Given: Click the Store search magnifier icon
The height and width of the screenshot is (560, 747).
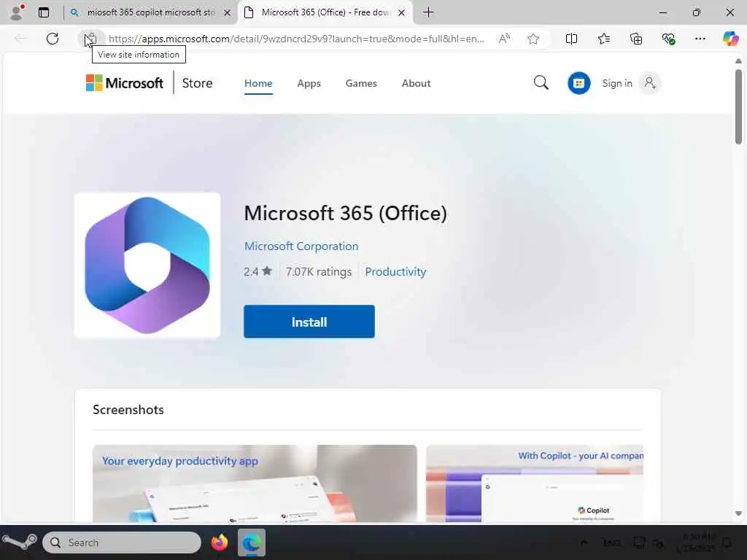Looking at the screenshot, I should pos(541,83).
